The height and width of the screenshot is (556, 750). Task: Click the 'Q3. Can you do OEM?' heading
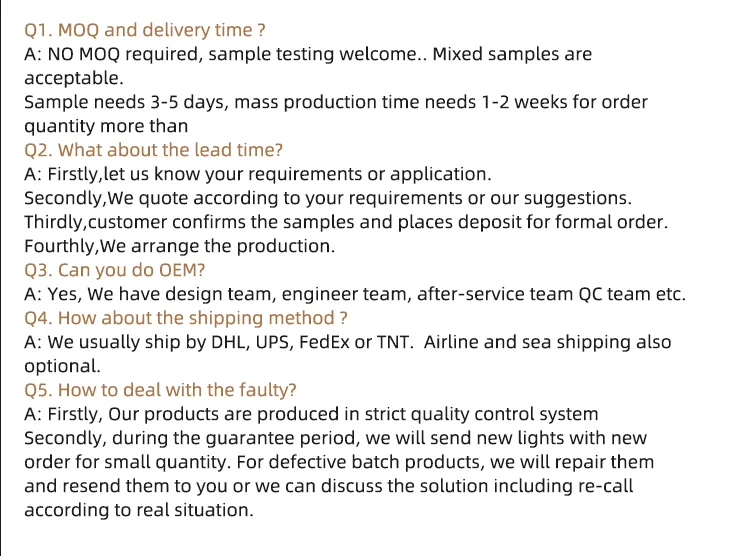(115, 270)
